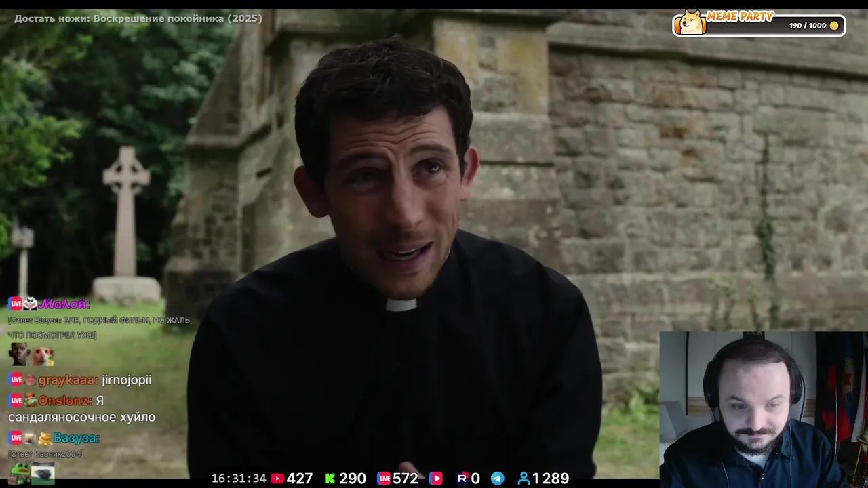
Task: Click the 190 / 1000 counter
Action: 808,26
